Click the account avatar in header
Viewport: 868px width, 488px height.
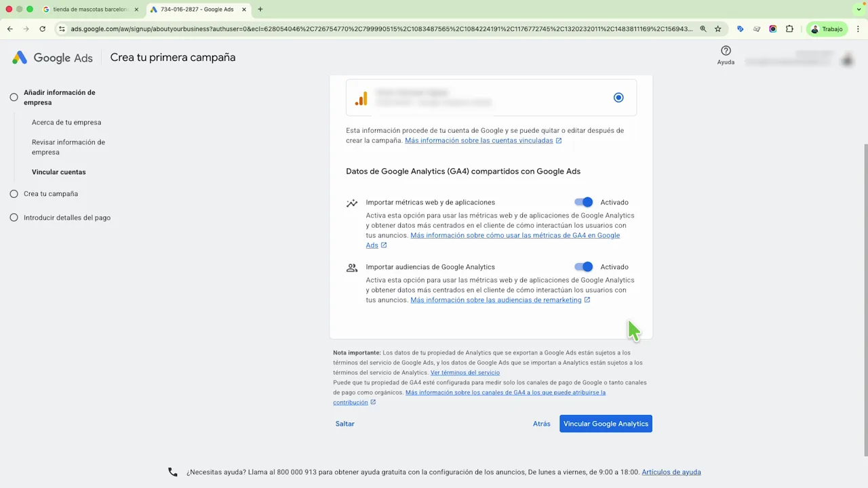click(847, 60)
